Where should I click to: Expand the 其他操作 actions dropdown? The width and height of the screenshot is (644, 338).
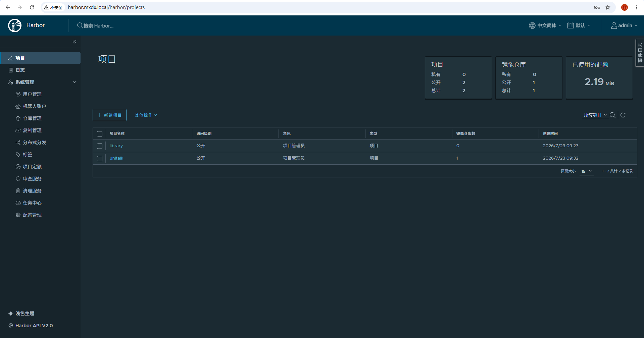pos(146,115)
